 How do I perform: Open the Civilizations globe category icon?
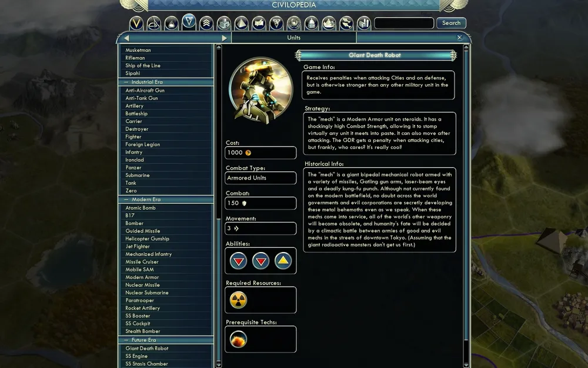point(293,24)
